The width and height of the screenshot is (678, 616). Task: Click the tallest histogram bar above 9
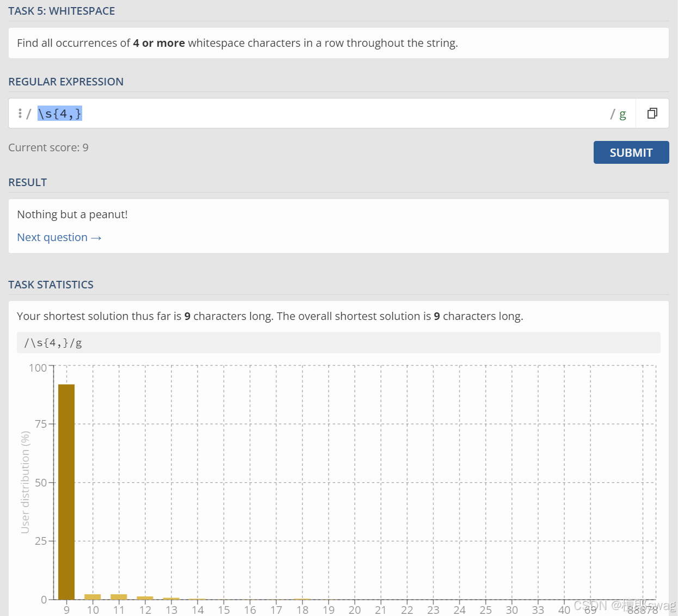pyautogui.click(x=66, y=490)
